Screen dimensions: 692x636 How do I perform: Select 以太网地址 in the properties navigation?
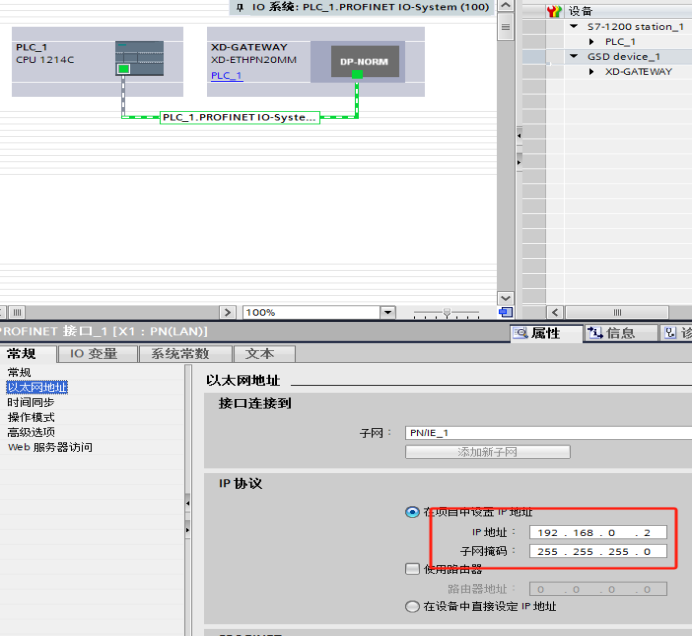coord(37,387)
